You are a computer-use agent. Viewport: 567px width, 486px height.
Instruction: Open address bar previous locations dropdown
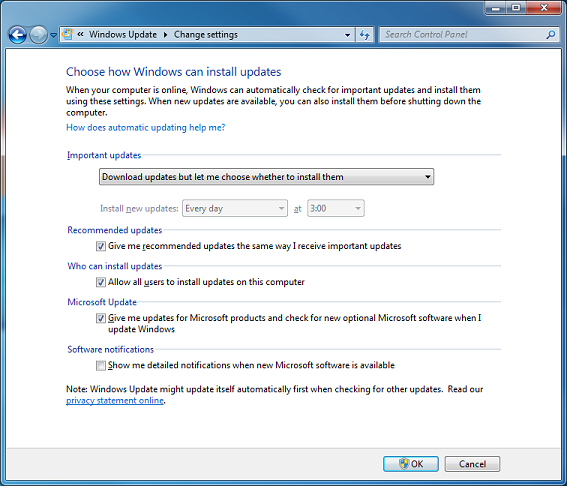click(x=347, y=35)
